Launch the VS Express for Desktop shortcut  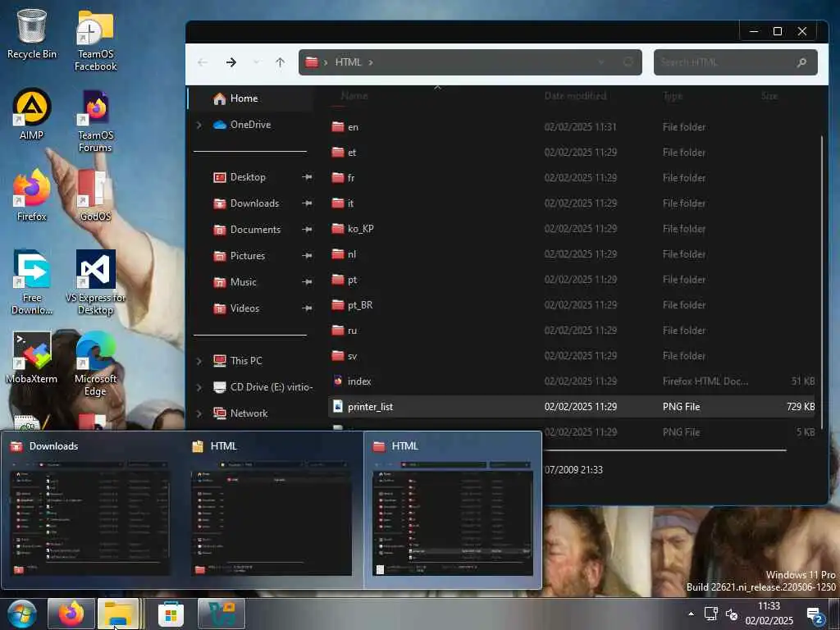95,282
